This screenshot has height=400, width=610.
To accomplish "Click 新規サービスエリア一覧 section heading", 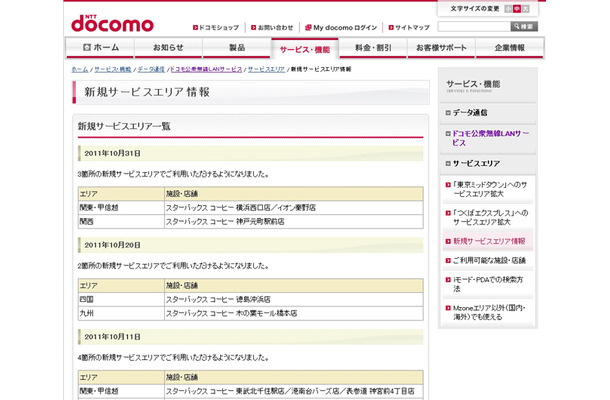I will 124,126.
